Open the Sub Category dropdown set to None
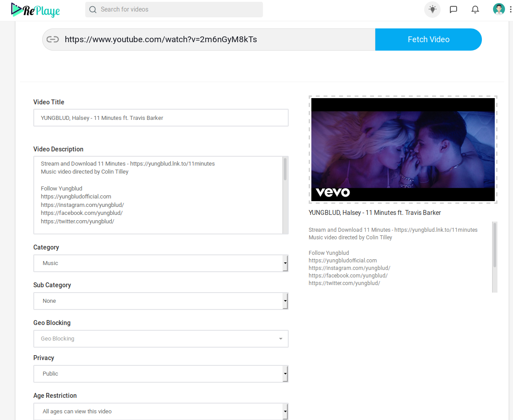 click(x=161, y=301)
